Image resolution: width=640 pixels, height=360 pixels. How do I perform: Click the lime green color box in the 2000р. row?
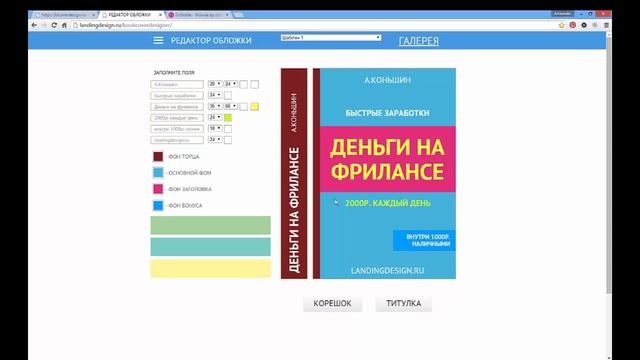click(228, 118)
